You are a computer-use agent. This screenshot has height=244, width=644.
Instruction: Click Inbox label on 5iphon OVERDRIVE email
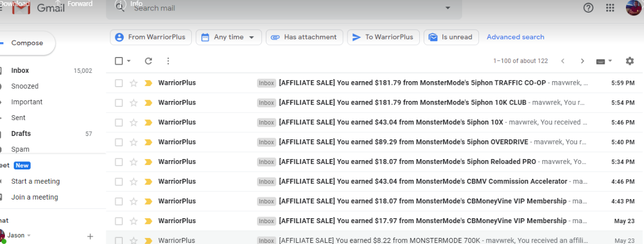tap(266, 142)
